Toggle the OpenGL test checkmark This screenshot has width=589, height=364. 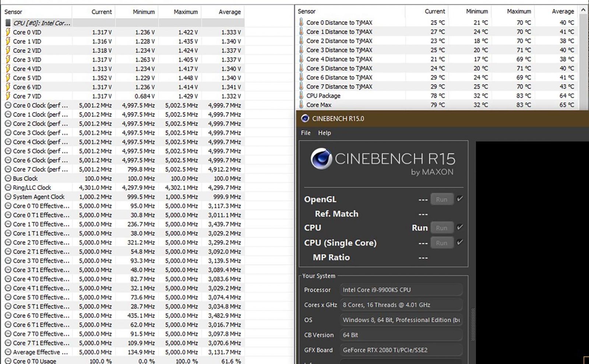[x=460, y=199]
